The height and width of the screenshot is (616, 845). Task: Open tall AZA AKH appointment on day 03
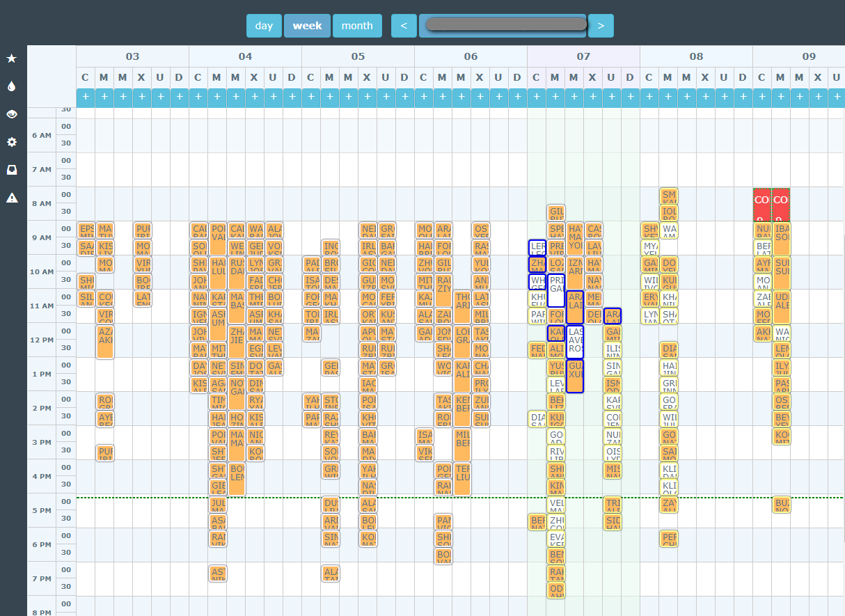click(x=105, y=342)
